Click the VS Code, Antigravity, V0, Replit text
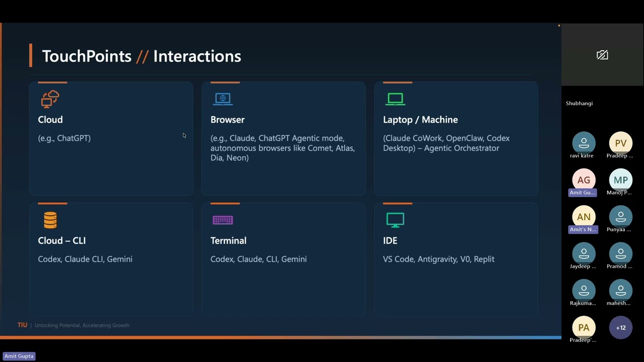This screenshot has width=644, height=362. click(439, 259)
